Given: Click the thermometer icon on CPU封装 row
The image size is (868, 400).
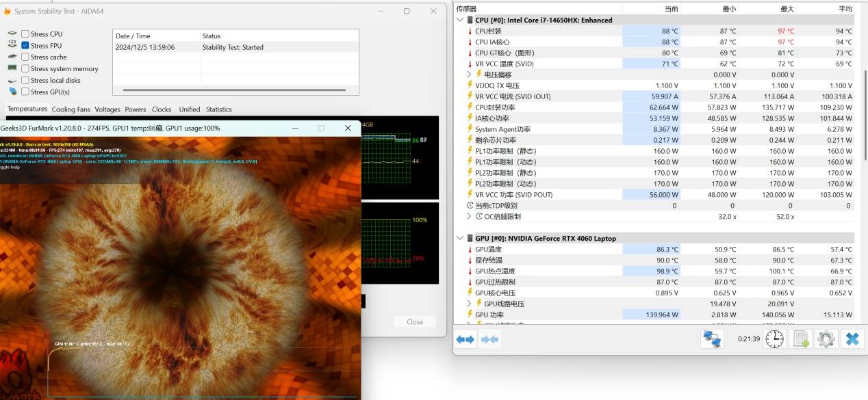Looking at the screenshot, I should tap(470, 31).
